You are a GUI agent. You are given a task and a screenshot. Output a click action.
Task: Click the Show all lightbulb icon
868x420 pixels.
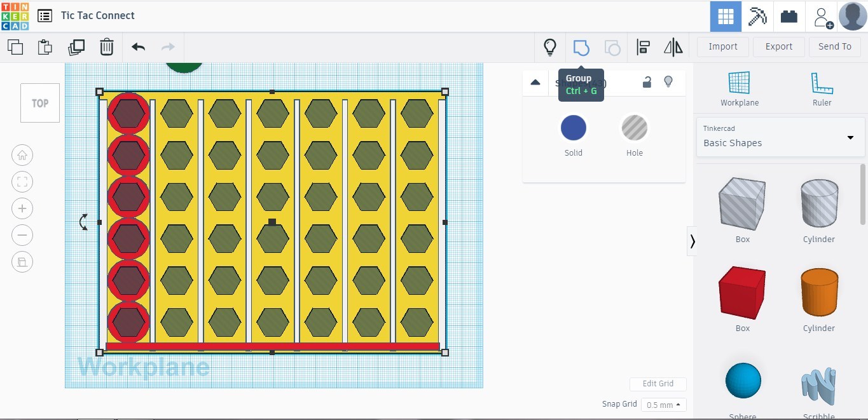(x=550, y=47)
